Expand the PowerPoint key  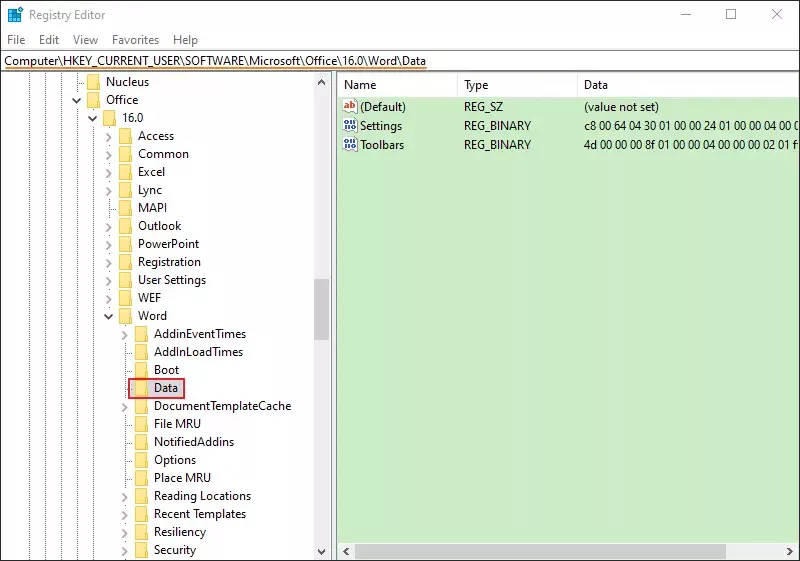[x=108, y=245]
